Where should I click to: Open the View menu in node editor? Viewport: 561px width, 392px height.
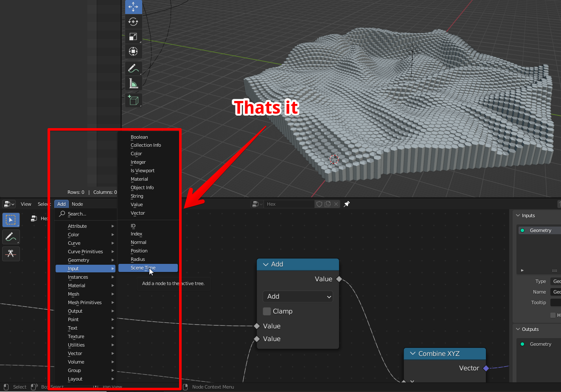pyautogui.click(x=25, y=204)
